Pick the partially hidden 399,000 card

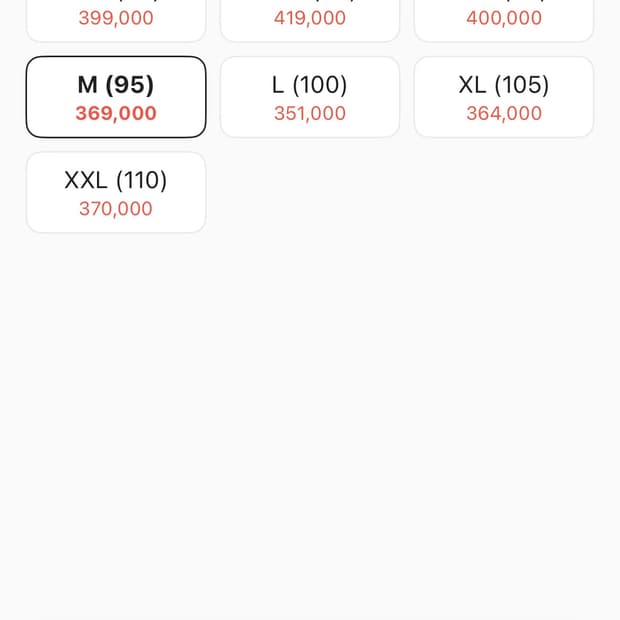pos(116,21)
